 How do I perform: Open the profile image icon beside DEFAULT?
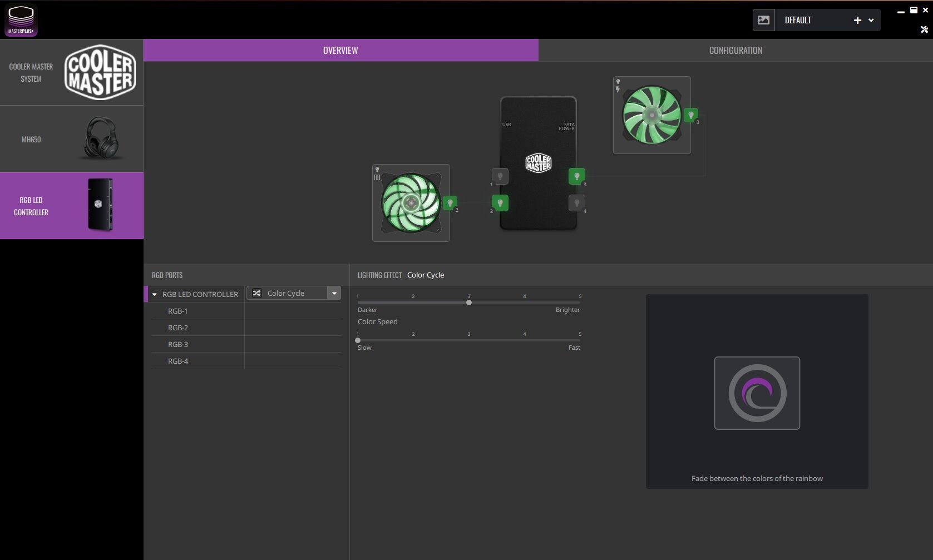click(x=764, y=20)
